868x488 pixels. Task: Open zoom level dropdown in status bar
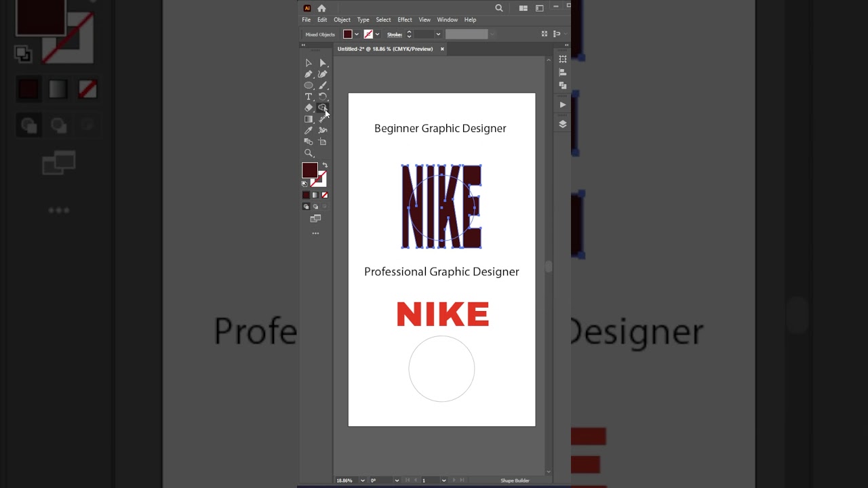pos(361,481)
